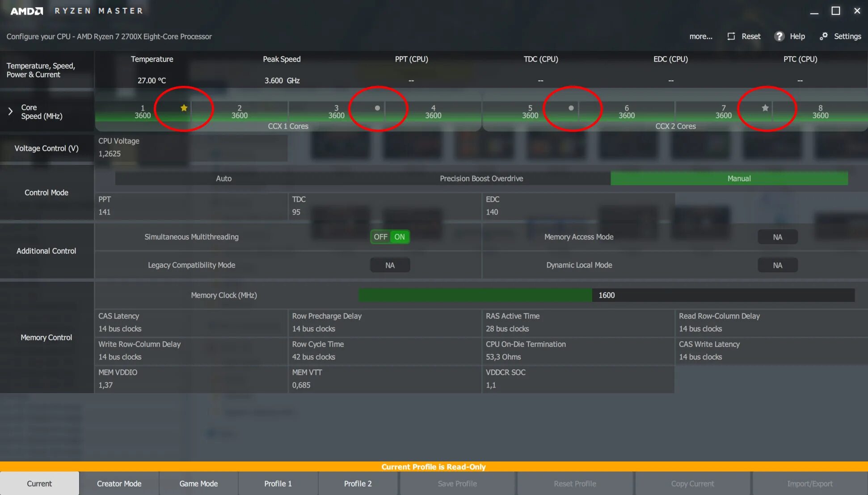Click the Memory Clock slider bar
This screenshot has height=495, width=868.
tap(606, 295)
